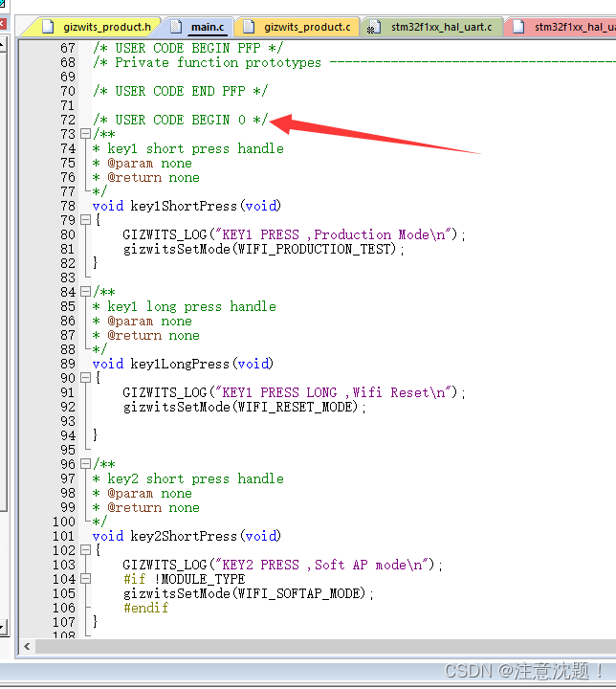Click the 'USER CODE BEGIN PFP' comment
This screenshot has width=616, height=689.
tap(188, 48)
